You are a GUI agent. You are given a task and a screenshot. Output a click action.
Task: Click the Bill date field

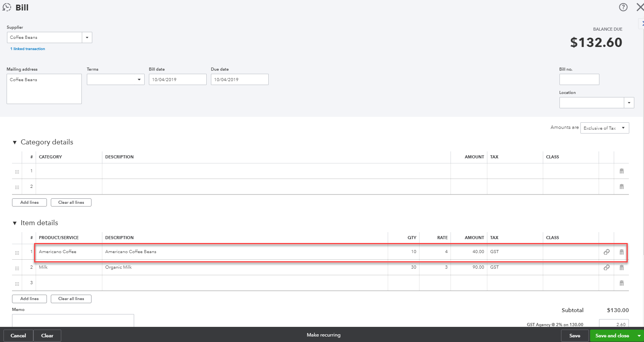tap(178, 80)
